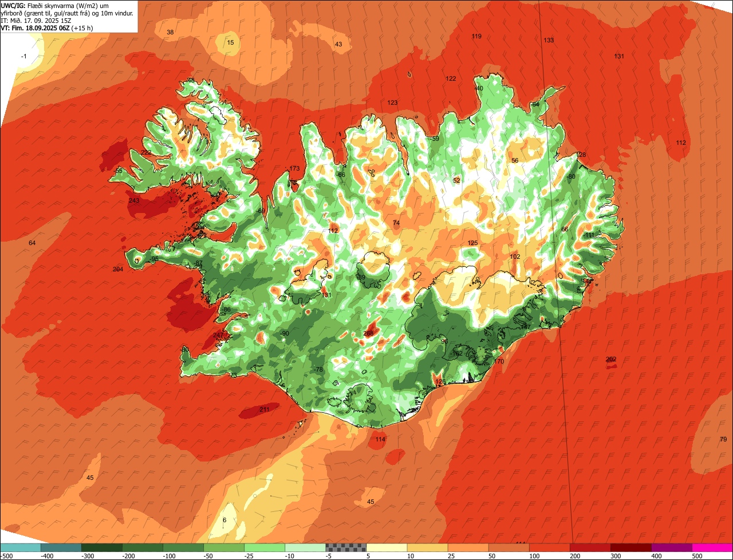The width and height of the screenshot is (733, 560).
Task: Click the sea value 123 off the north coast
Action: click(392, 102)
